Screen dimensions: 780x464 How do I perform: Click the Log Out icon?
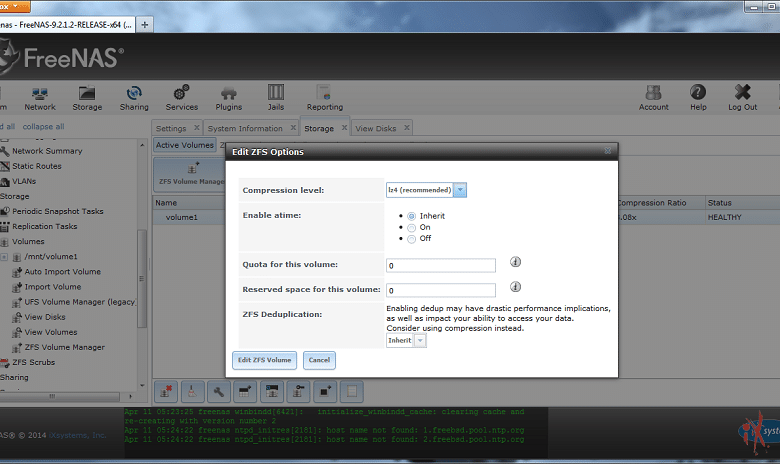pos(742,97)
